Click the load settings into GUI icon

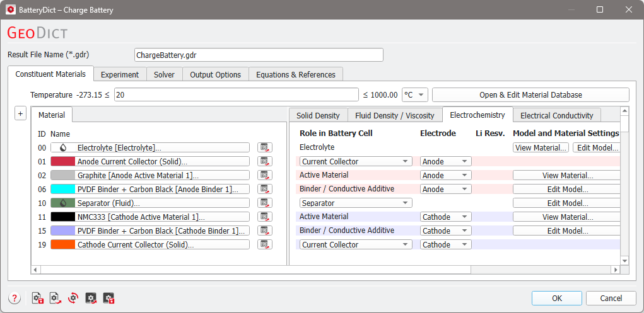(91, 299)
